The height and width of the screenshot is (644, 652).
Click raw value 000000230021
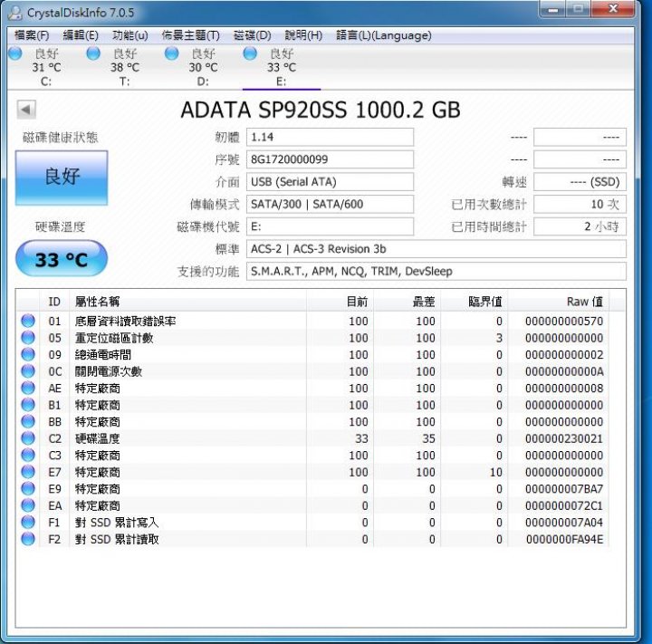click(564, 438)
